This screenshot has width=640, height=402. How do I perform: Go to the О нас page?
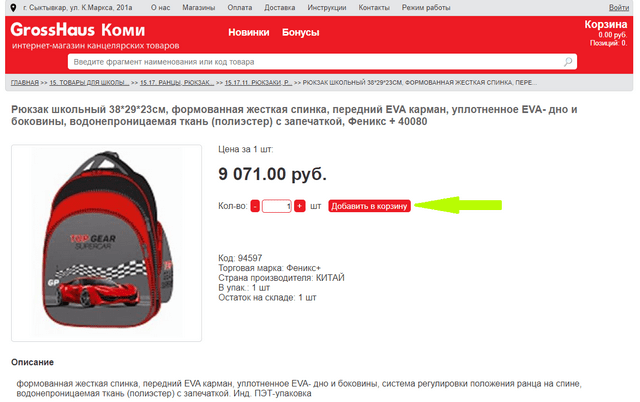point(160,8)
